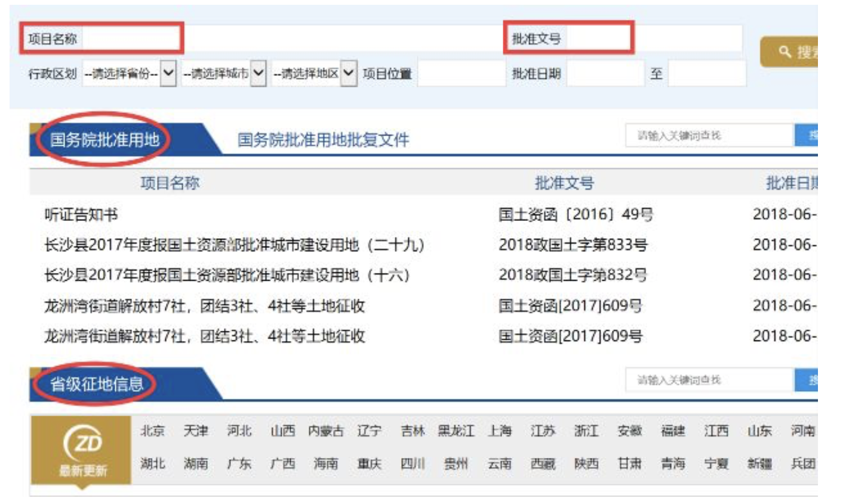849x504 pixels.
Task: Open the 国务院批准用地批复文件 tab
Action: [x=323, y=140]
